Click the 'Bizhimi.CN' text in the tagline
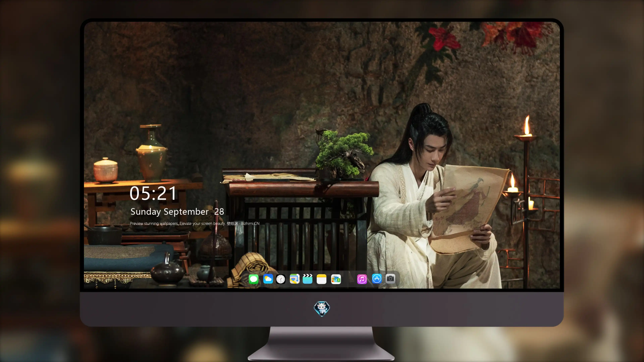 click(x=250, y=223)
